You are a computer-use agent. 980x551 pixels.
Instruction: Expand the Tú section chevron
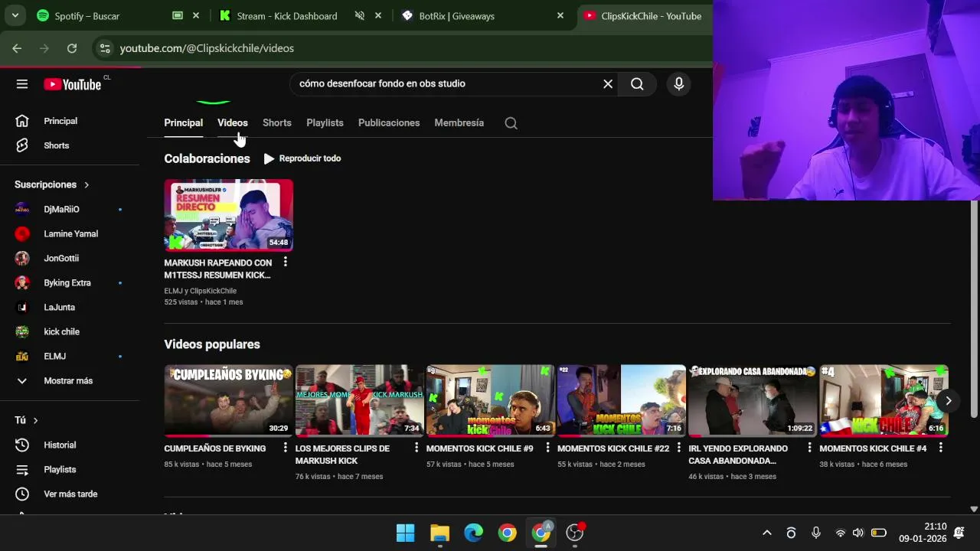coord(35,420)
